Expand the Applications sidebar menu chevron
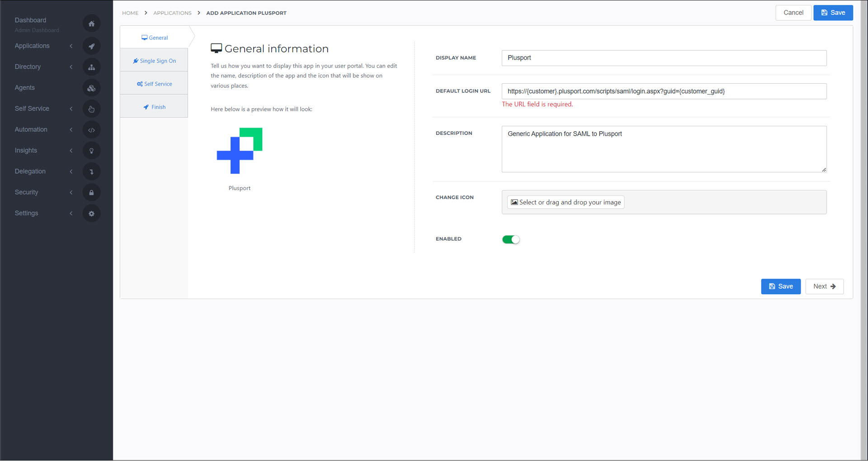The height and width of the screenshot is (461, 868). 71,46
